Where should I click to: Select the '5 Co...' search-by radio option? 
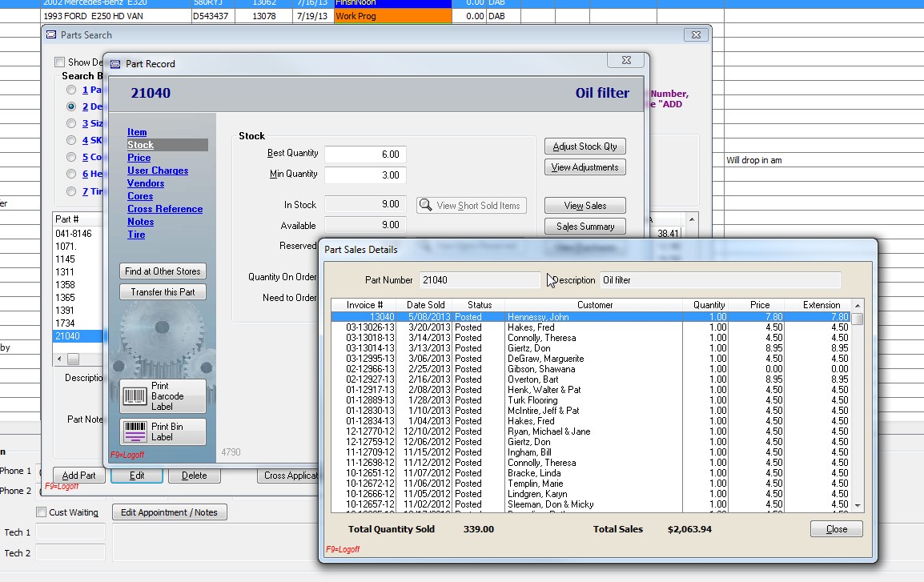tap(71, 157)
